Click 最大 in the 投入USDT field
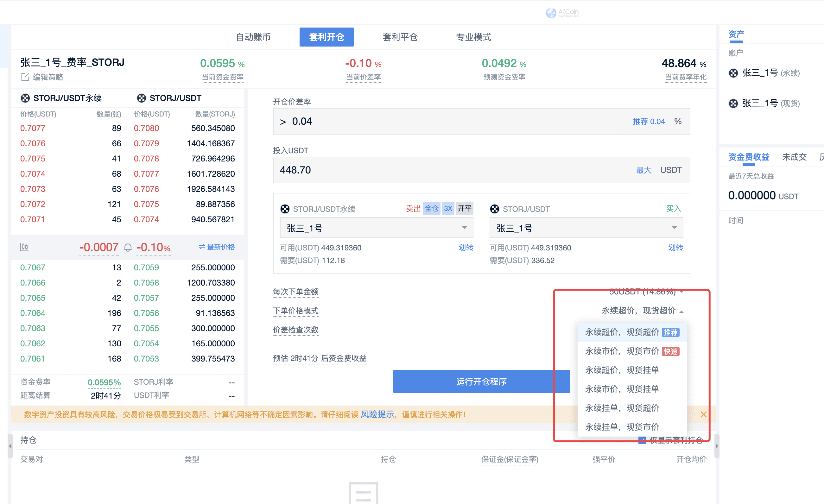This screenshot has width=824, height=504. tap(644, 170)
